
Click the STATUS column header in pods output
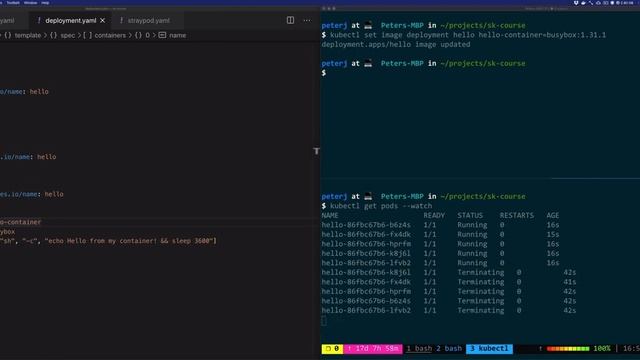[x=470, y=216]
